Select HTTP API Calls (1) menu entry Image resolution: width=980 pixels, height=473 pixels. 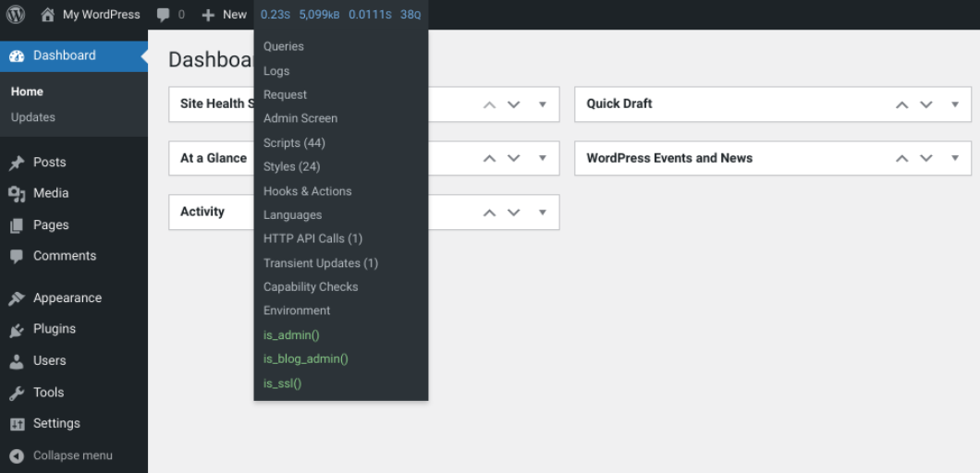(312, 238)
